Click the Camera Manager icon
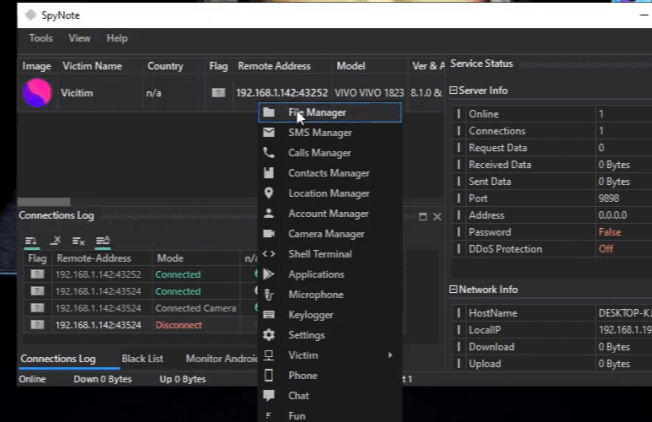This screenshot has width=652, height=422. tap(268, 234)
